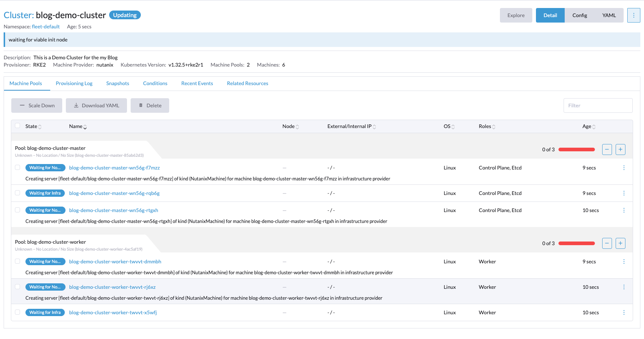Click Waiting for Infra badge on master-wn56g-rqb6g
Viewport: 644px width, 339px height.
[45, 193]
